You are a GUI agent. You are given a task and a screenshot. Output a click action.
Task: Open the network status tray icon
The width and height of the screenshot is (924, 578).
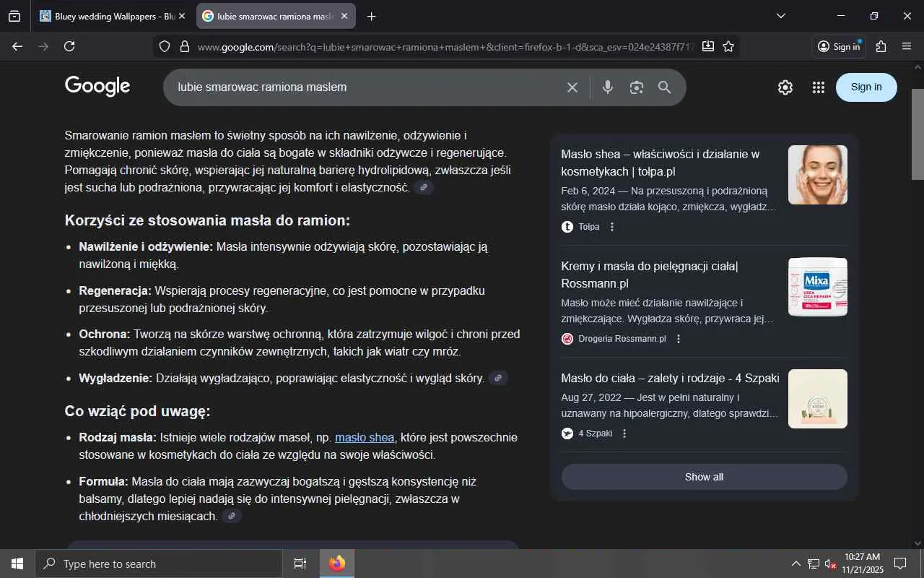(814, 564)
